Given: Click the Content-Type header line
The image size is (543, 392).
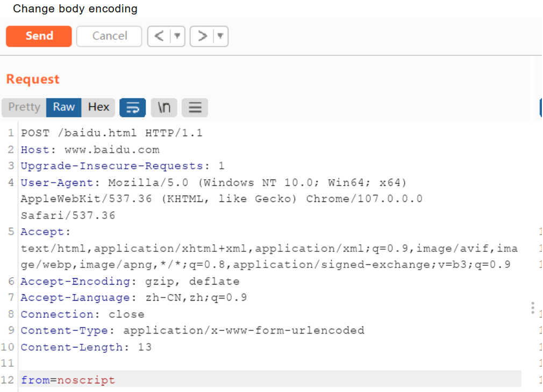Looking at the screenshot, I should (192, 331).
